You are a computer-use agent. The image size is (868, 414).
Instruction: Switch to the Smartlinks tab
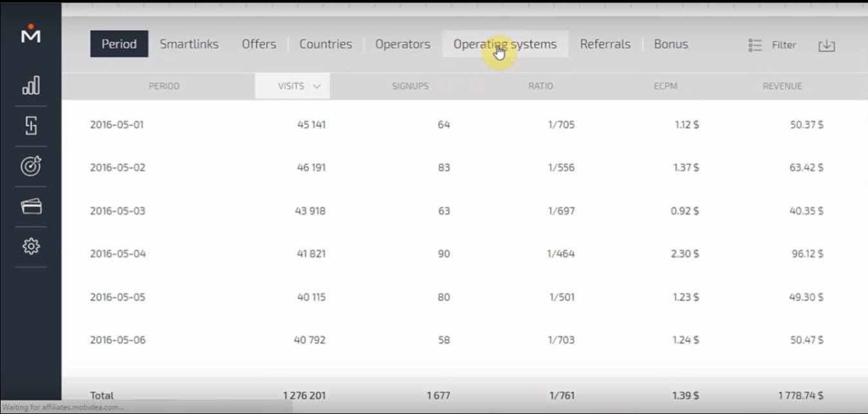(x=189, y=44)
